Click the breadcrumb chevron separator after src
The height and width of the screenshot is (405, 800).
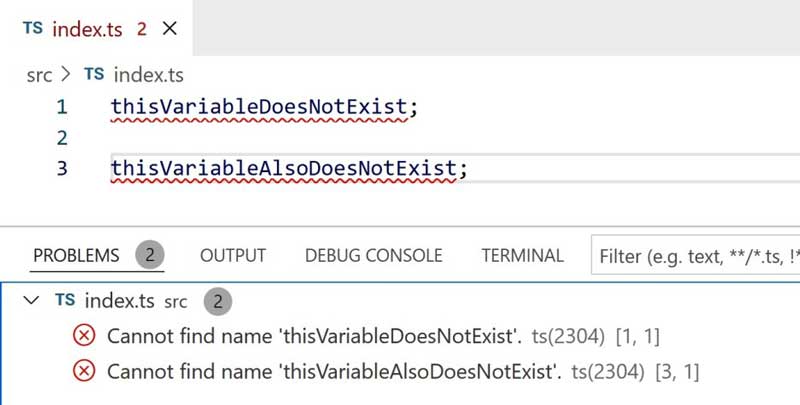pyautogui.click(x=65, y=74)
